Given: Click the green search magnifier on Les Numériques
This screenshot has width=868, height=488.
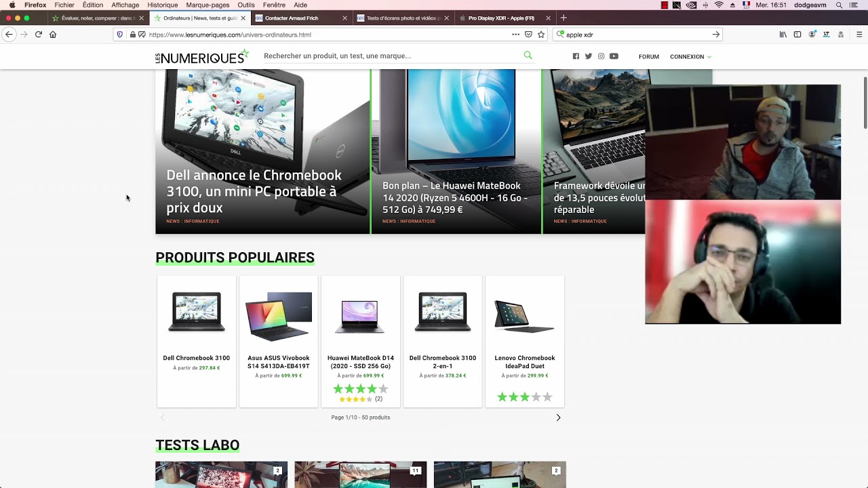Looking at the screenshot, I should 528,56.
